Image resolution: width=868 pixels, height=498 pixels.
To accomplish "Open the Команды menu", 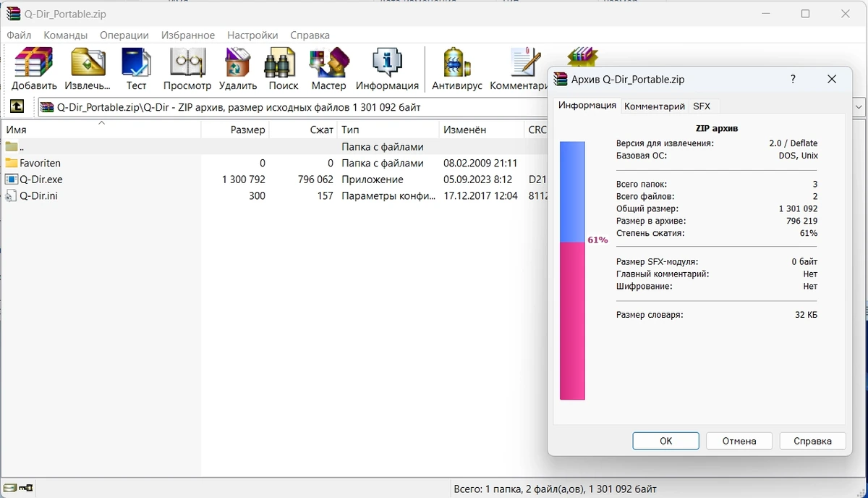I will coord(65,35).
